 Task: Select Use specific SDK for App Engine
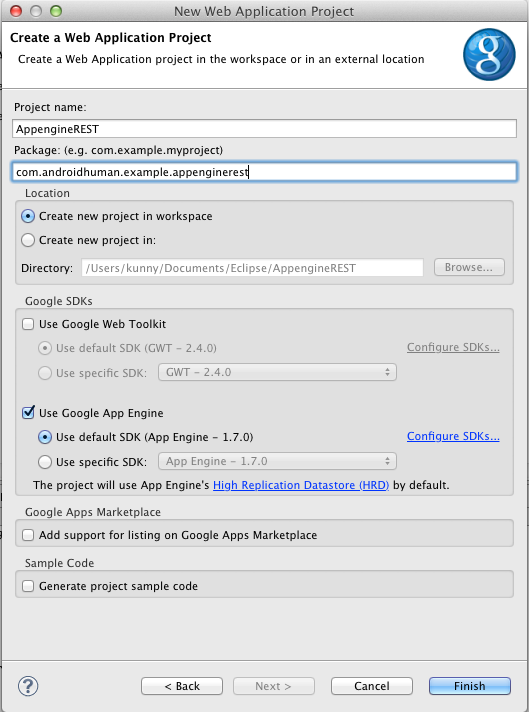pyautogui.click(x=45, y=462)
